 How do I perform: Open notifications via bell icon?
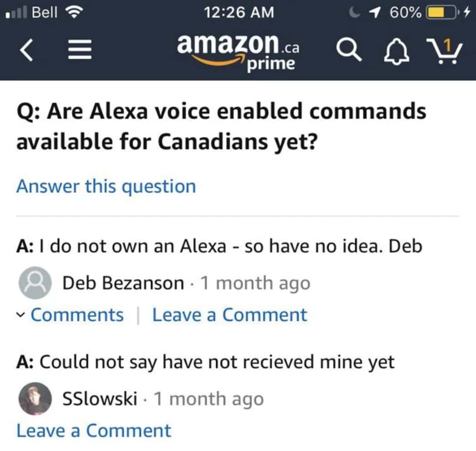pyautogui.click(x=397, y=50)
